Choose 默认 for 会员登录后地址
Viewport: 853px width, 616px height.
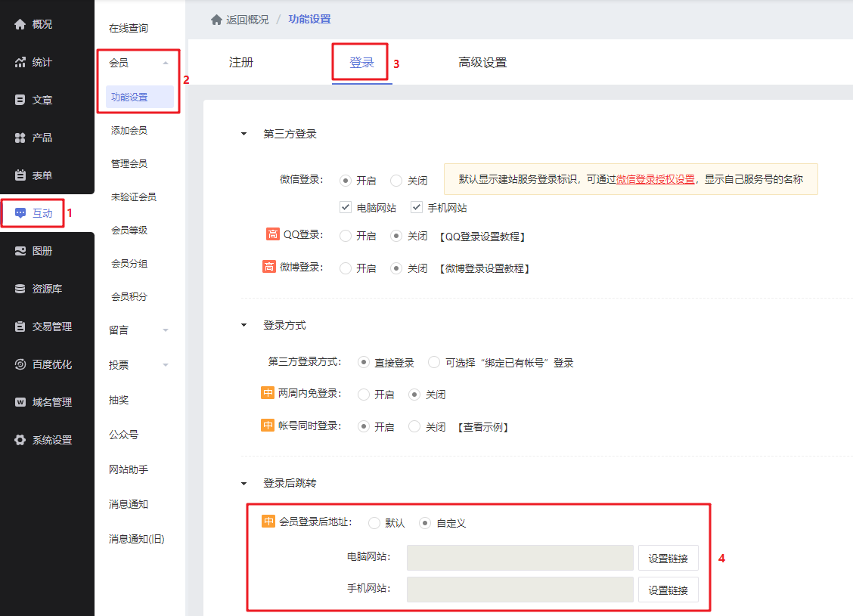tap(374, 523)
